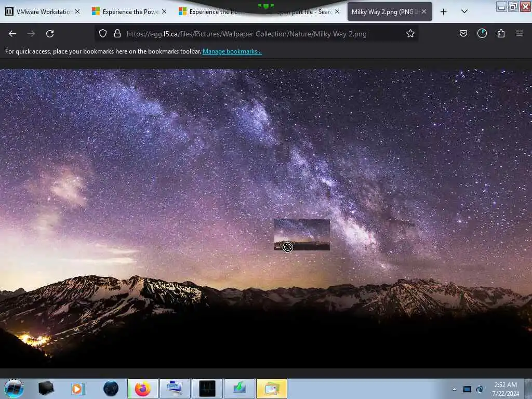Open the dark monitor graph taskbar app
This screenshot has height=399, width=532.
[x=207, y=389]
